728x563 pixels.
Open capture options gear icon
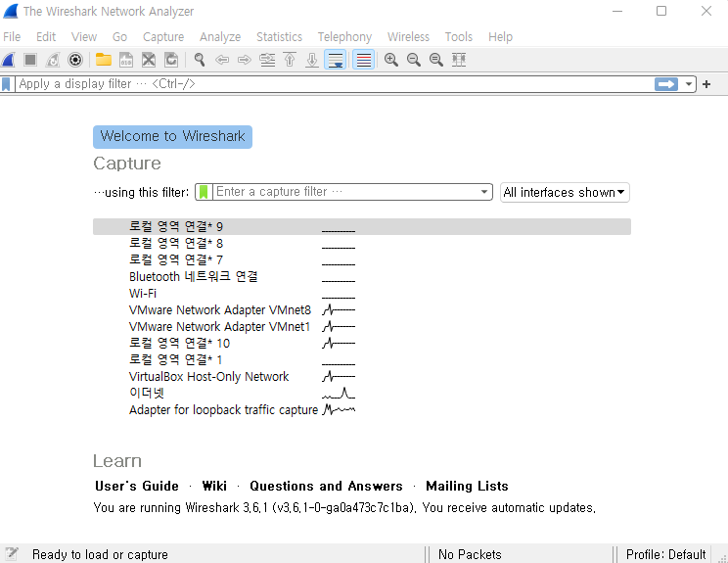tap(75, 60)
